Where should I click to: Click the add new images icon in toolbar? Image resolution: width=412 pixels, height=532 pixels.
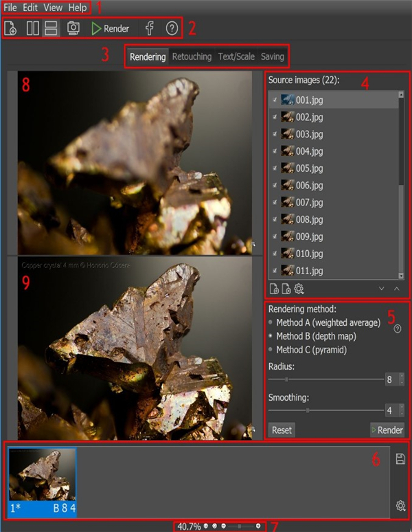tap(11, 28)
